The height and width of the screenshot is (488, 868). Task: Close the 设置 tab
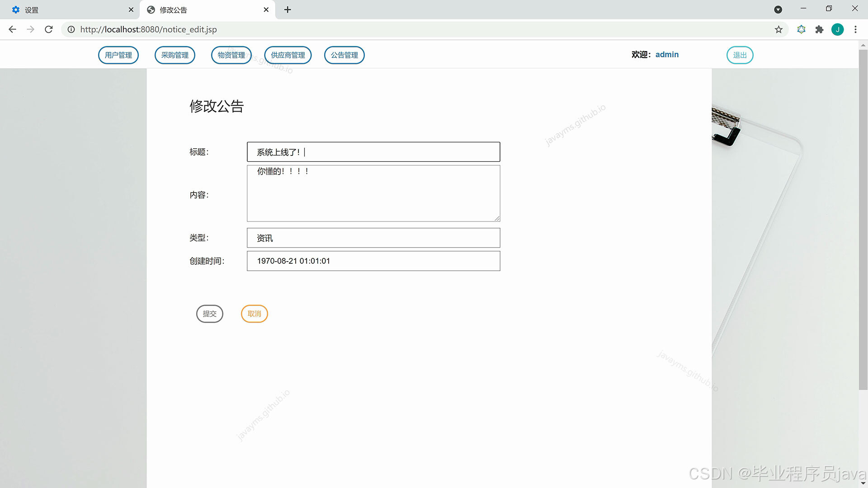[x=131, y=9]
